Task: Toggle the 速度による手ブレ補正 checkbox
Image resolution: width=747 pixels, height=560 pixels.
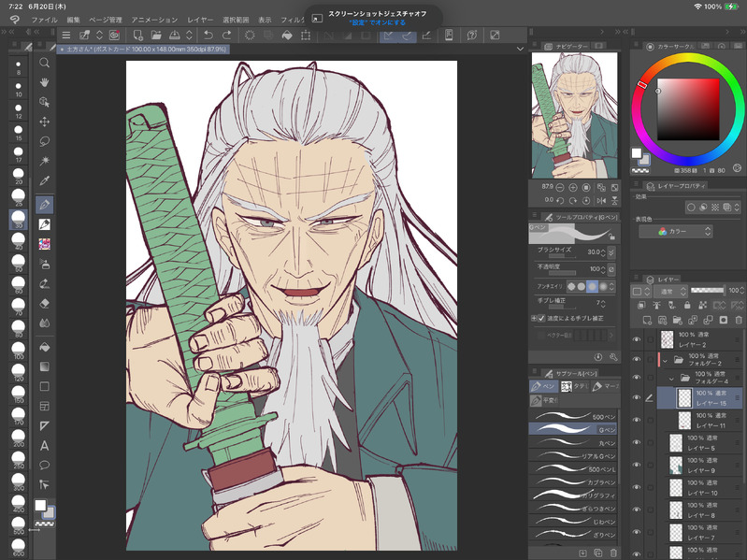Action: 540,318
